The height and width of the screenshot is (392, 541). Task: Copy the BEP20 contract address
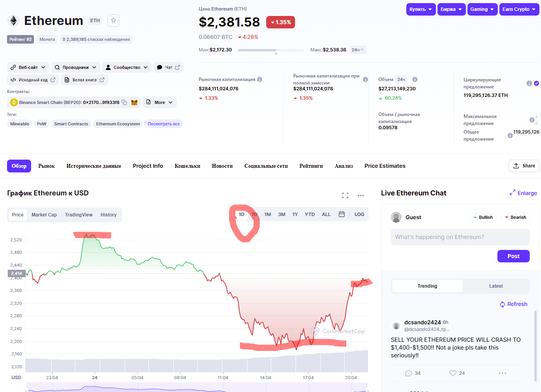(124, 102)
